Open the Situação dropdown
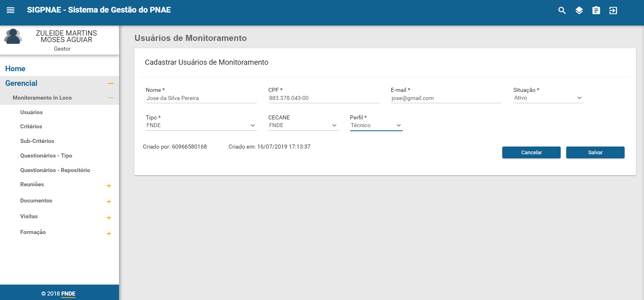This screenshot has width=644, height=300. click(x=548, y=98)
